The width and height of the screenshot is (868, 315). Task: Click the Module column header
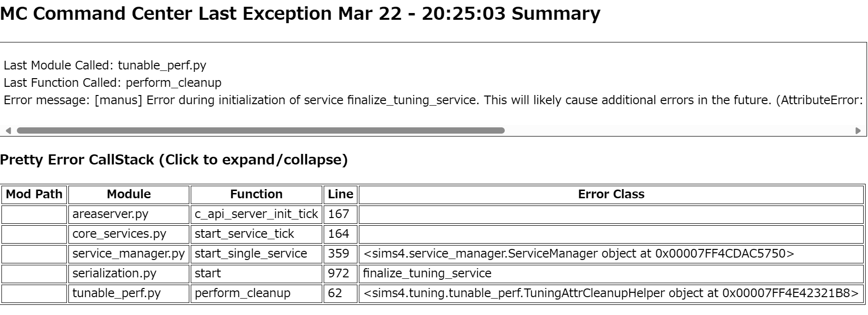129,194
